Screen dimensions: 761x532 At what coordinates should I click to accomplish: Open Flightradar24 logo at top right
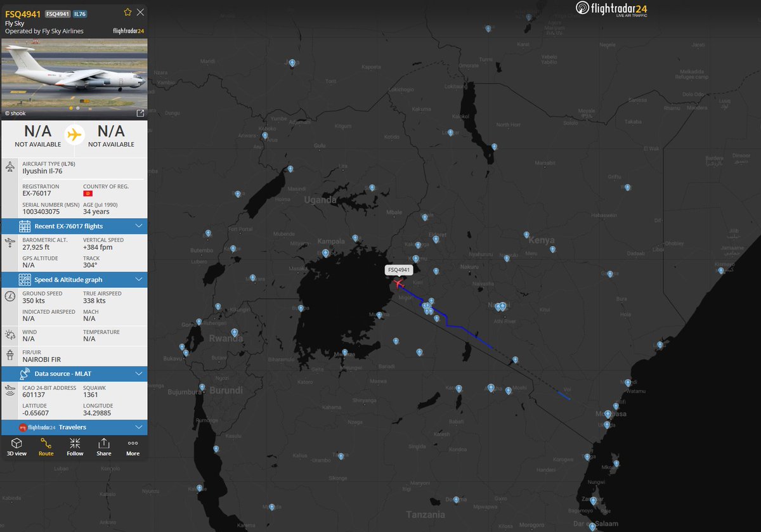point(611,9)
